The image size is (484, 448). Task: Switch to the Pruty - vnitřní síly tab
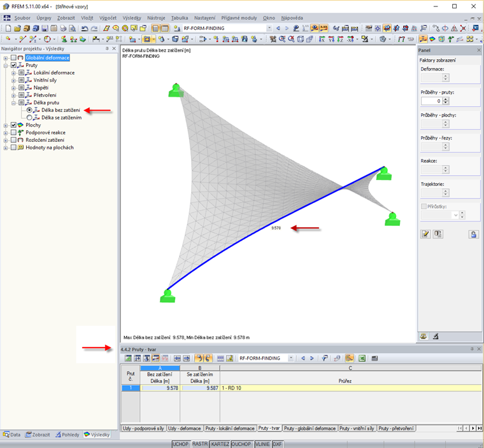coord(357,428)
